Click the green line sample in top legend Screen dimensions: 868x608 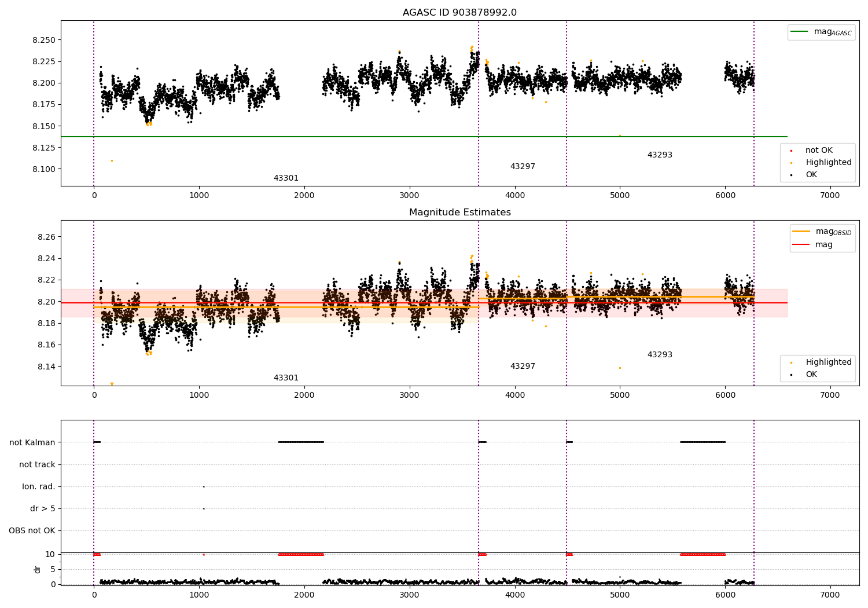pyautogui.click(x=799, y=32)
